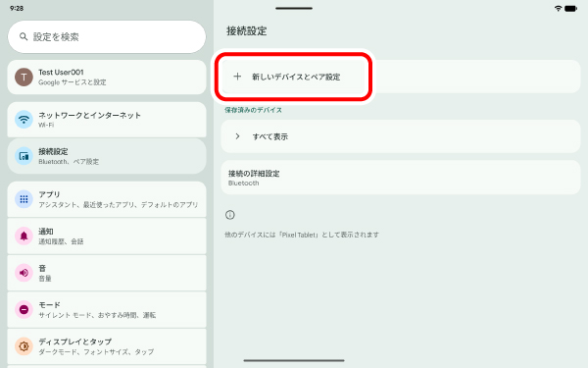588x368 pixels.
Task: Click the plus icon for pairing
Action: pos(237,77)
